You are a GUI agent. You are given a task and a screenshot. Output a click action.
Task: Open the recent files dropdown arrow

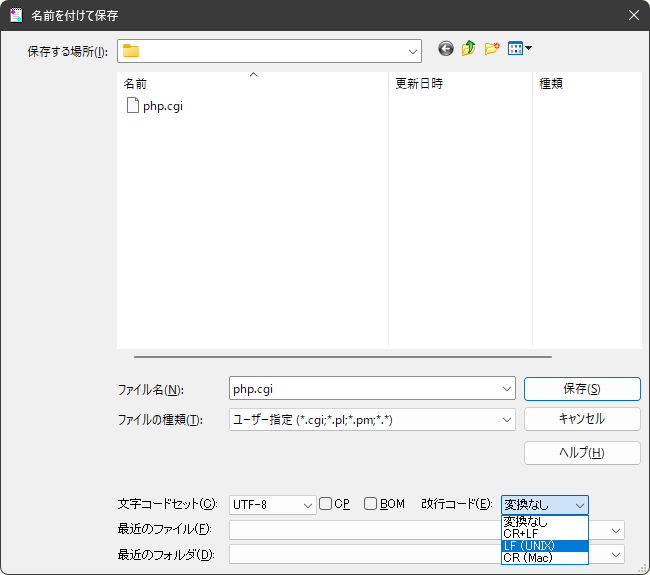pos(616,531)
